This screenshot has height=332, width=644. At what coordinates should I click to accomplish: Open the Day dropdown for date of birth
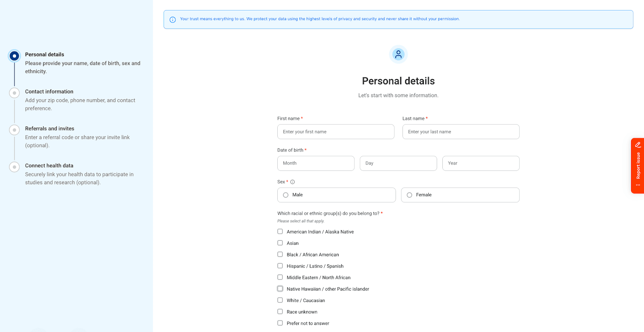tap(398, 163)
